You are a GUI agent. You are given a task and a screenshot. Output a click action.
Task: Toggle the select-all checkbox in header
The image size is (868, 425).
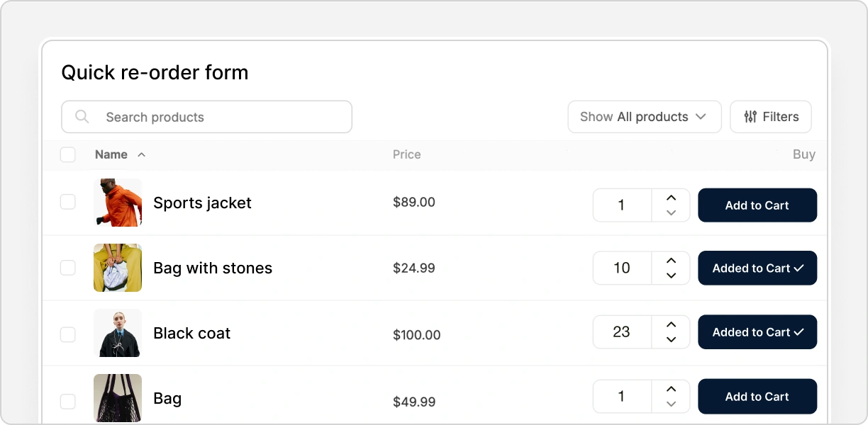click(68, 154)
